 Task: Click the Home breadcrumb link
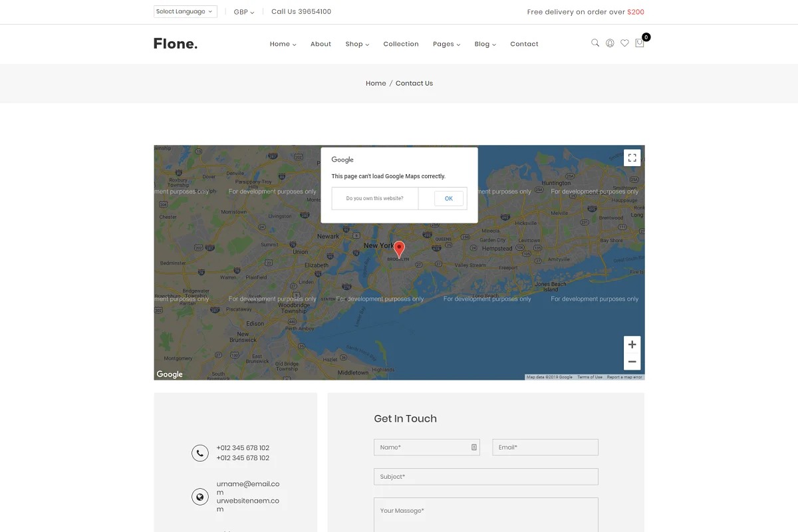point(376,83)
